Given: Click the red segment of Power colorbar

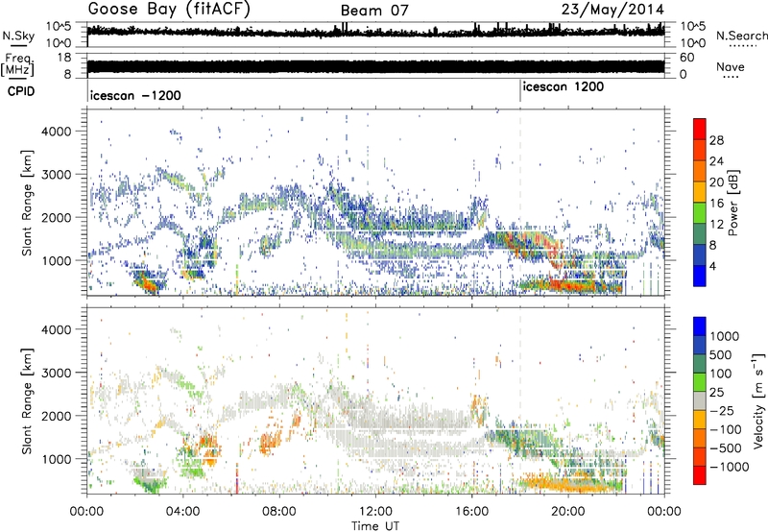Looking at the screenshot, I should [x=700, y=130].
